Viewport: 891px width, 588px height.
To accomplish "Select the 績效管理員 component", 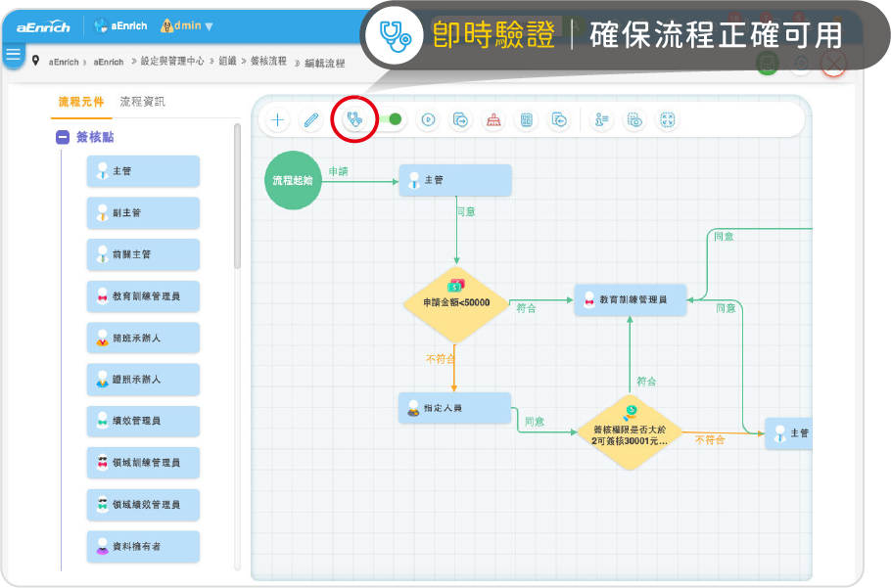I will click(x=143, y=421).
